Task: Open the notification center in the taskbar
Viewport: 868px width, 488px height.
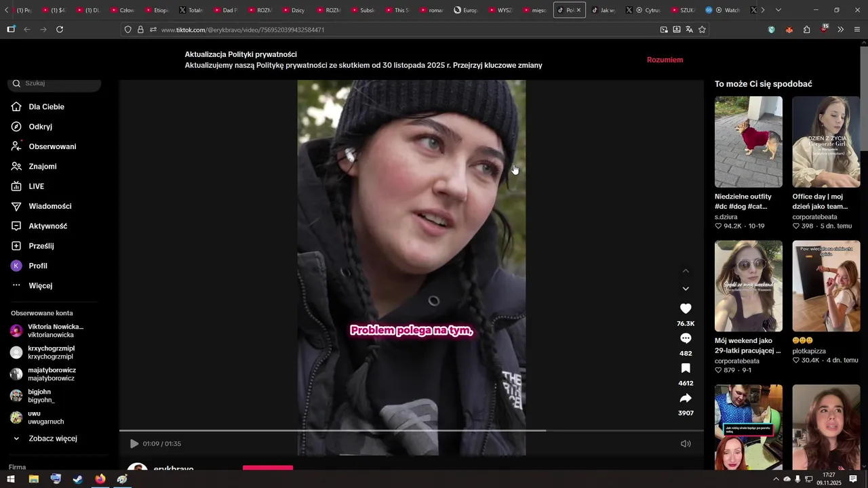Action: click(x=854, y=479)
